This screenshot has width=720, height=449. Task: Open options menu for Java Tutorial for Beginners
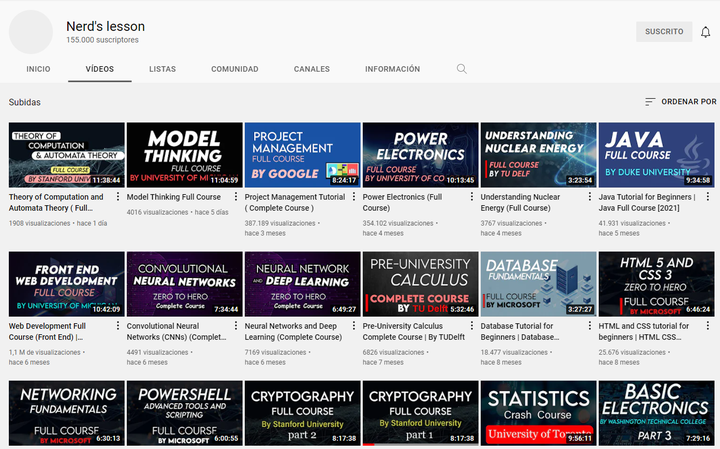pyautogui.click(x=708, y=196)
